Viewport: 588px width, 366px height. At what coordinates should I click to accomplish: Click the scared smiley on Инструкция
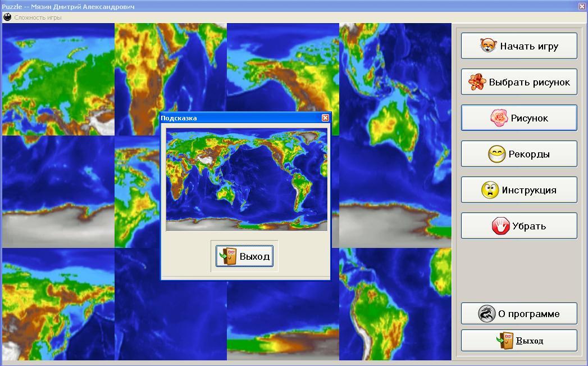[490, 190]
